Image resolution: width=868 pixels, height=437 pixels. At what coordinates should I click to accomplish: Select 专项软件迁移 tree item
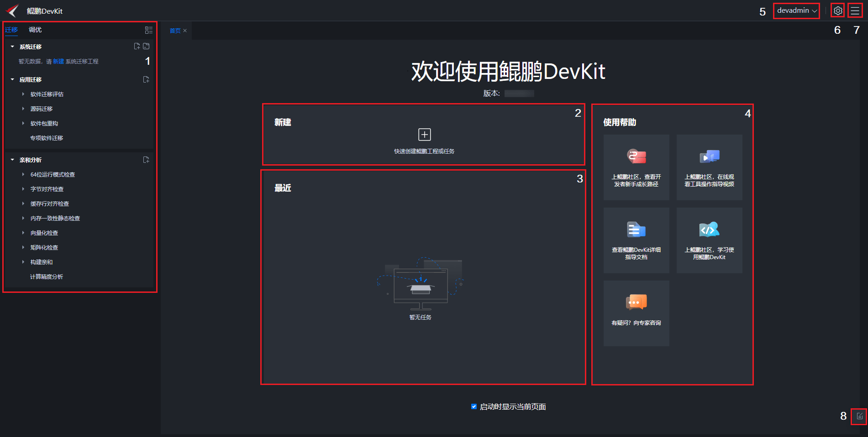tap(47, 138)
